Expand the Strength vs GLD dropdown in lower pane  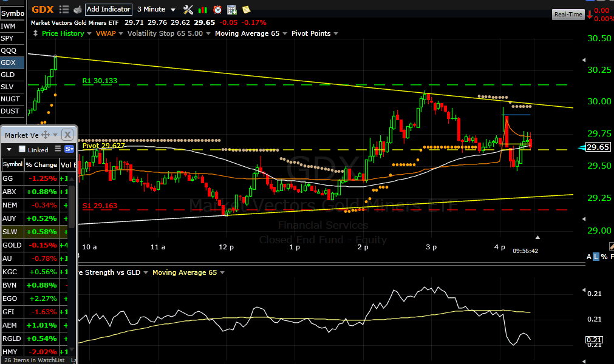click(146, 272)
